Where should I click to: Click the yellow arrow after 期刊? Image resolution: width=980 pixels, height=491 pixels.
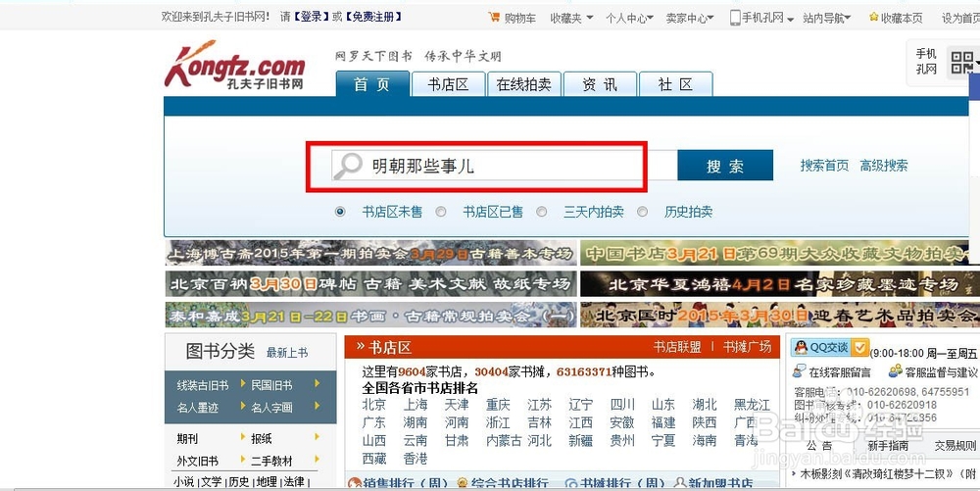242,437
